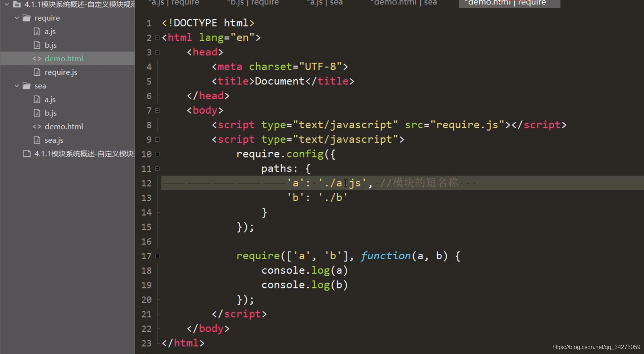Collapse the top project folder chevron
The width and height of the screenshot is (644, 354).
(x=6, y=4)
